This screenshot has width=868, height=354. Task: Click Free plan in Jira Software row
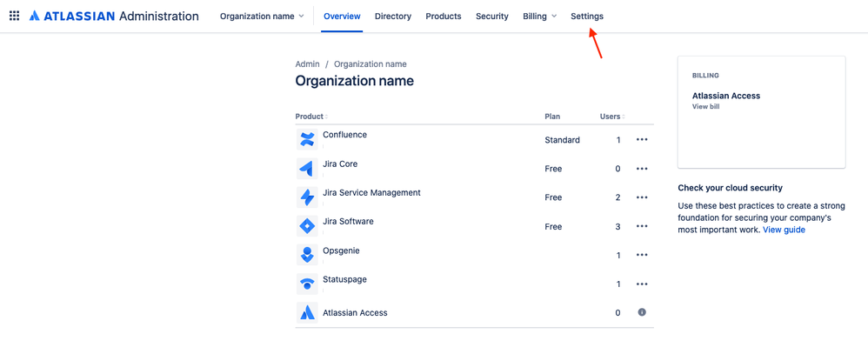click(553, 226)
